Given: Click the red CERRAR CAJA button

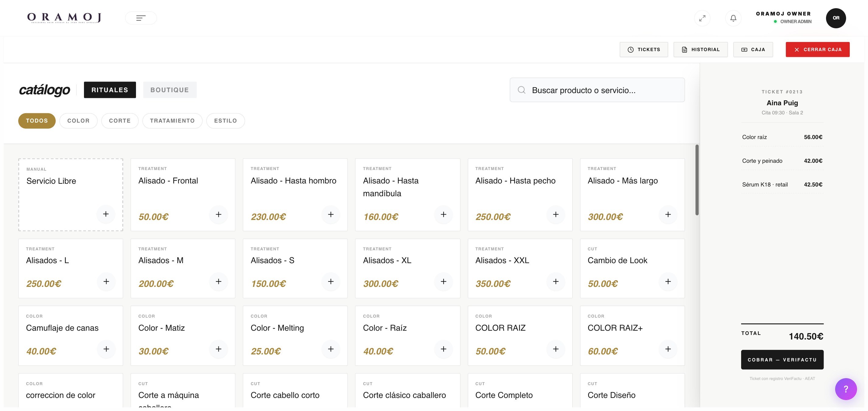Looking at the screenshot, I should (x=817, y=50).
